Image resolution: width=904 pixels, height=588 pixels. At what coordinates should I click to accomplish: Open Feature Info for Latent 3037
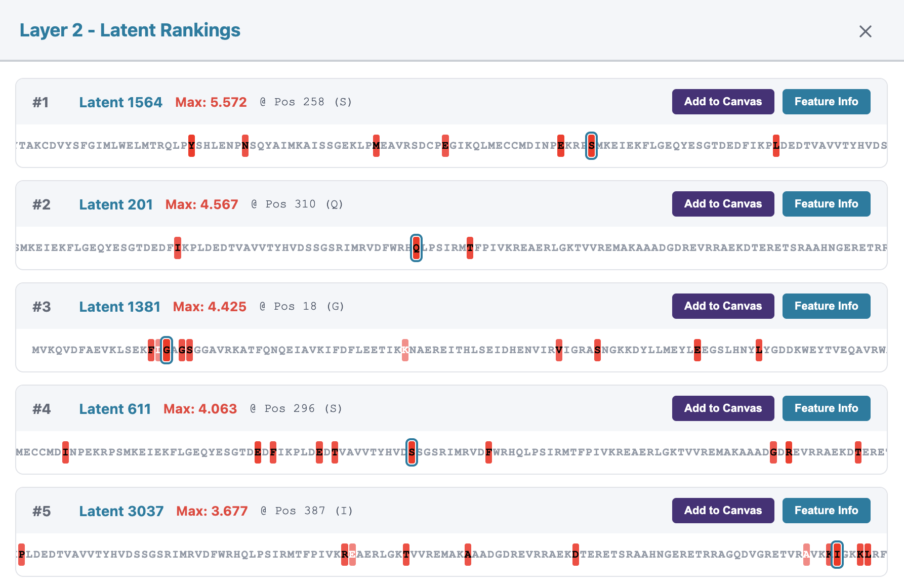pyautogui.click(x=826, y=511)
